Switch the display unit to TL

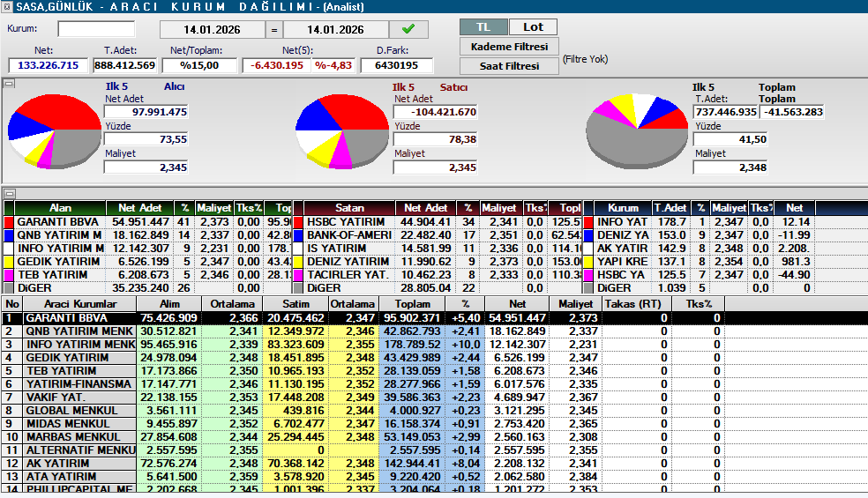click(483, 27)
